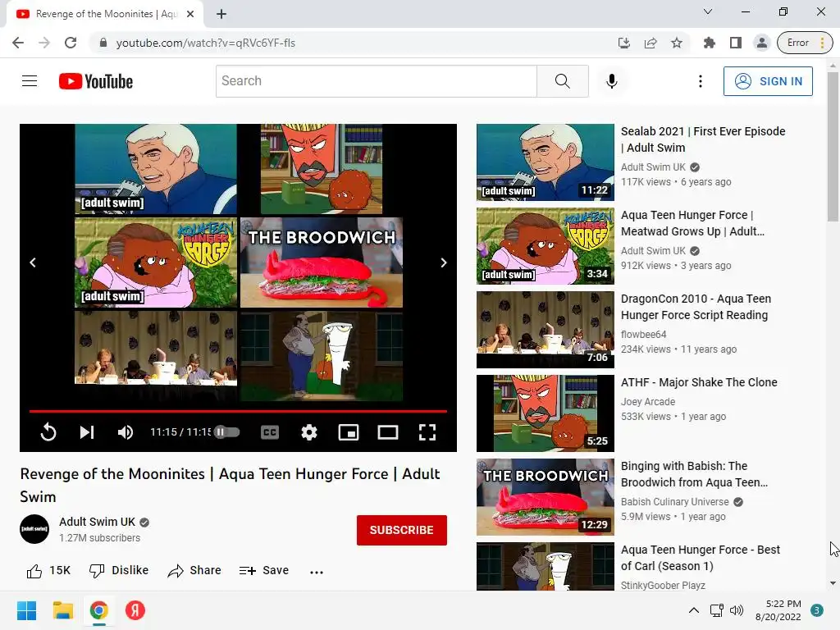This screenshot has height=630, width=840.
Task: Toggle Chrome side panel
Action: coord(736,43)
